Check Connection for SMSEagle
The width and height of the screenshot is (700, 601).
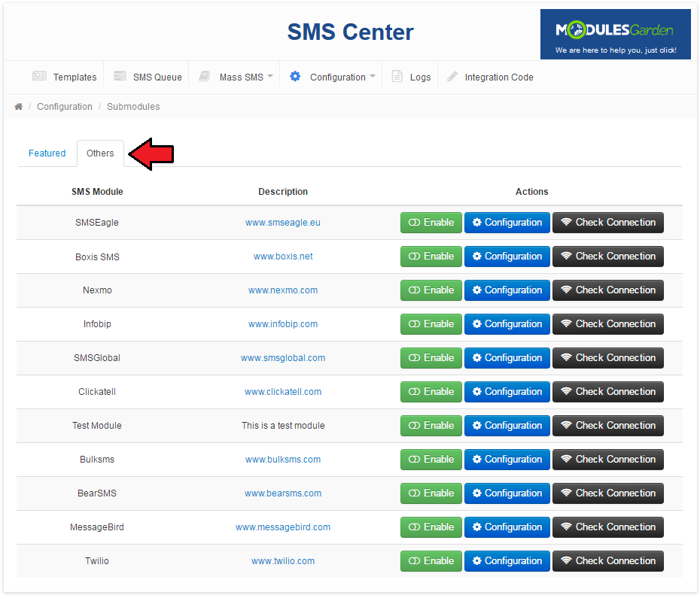click(608, 223)
